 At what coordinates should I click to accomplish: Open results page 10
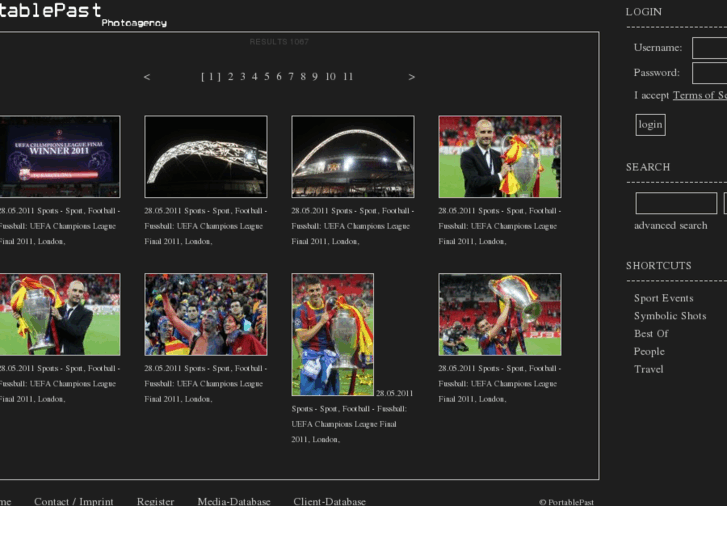[330, 77]
